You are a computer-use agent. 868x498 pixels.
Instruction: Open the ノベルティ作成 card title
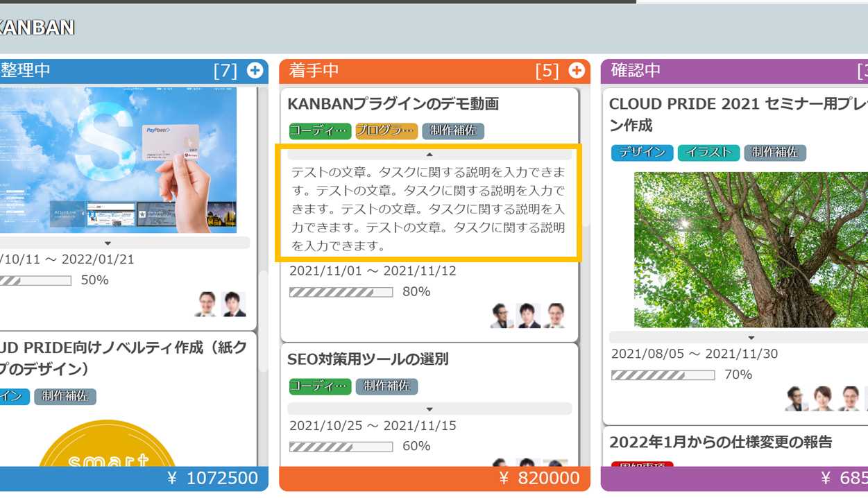(124, 358)
